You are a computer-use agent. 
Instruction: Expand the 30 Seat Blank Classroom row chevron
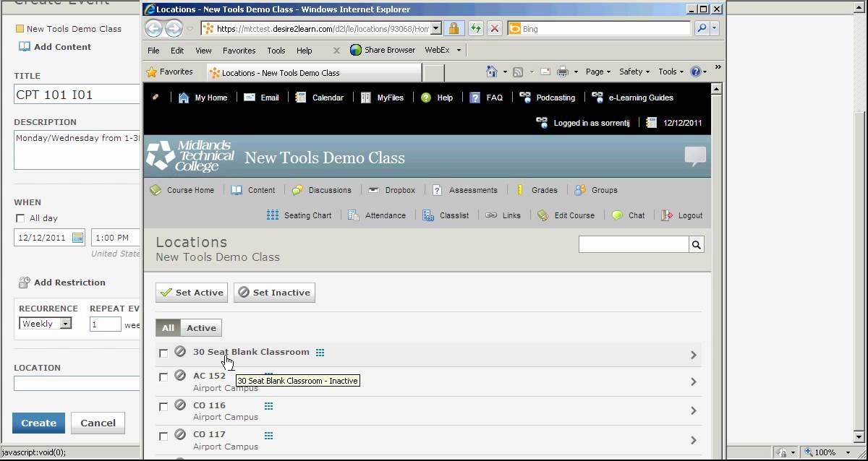click(693, 355)
